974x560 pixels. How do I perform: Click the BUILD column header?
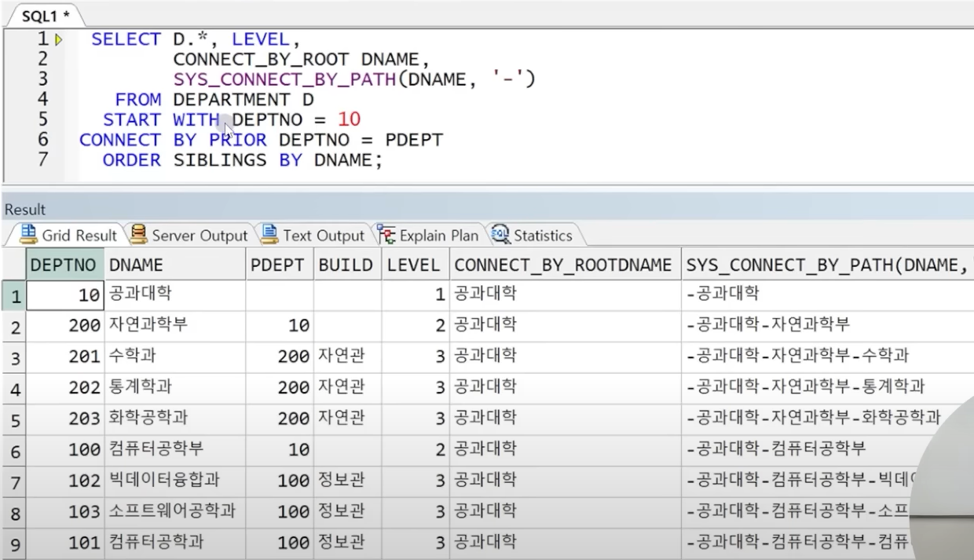[x=348, y=265]
